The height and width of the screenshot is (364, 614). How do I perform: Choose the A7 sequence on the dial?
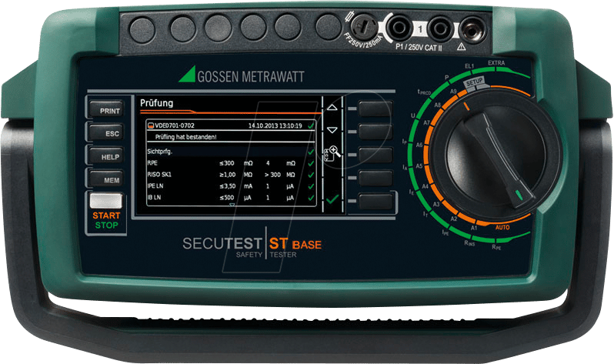(x=426, y=122)
